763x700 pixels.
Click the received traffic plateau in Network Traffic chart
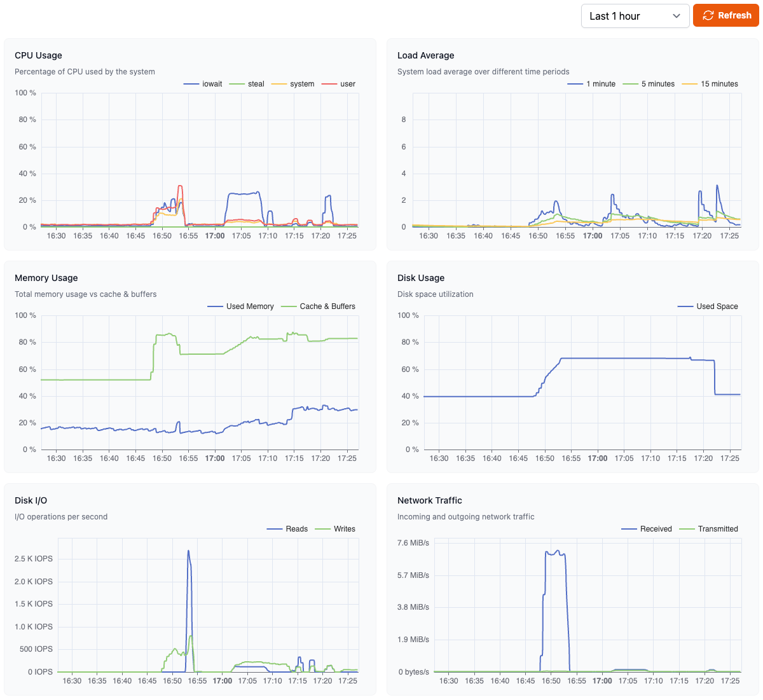[x=555, y=553]
